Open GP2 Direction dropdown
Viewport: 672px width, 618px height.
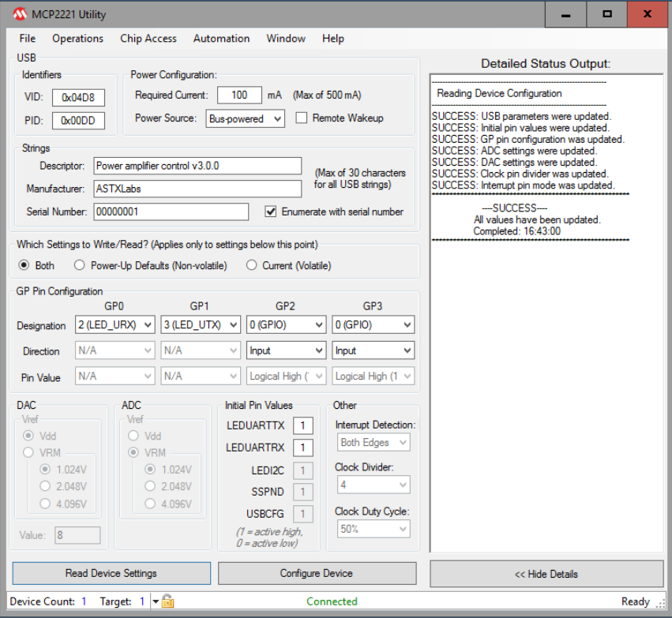pos(286,350)
